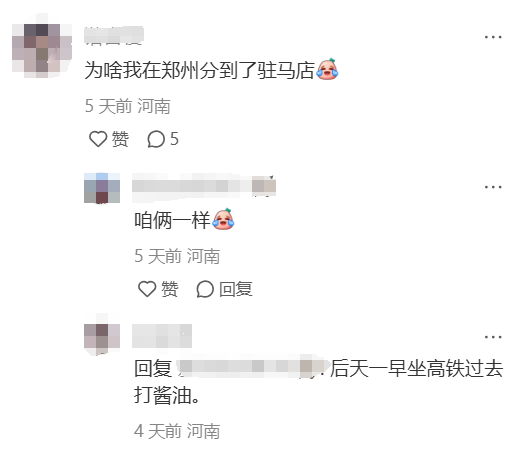Open replies via speech bubble showing 5
The image size is (531, 449).
click(x=163, y=139)
